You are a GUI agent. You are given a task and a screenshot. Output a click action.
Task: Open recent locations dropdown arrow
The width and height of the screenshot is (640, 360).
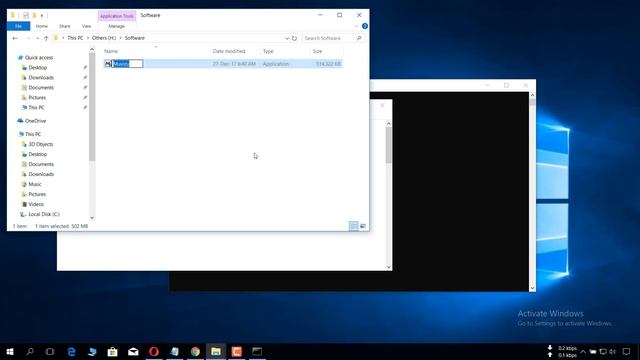38,38
